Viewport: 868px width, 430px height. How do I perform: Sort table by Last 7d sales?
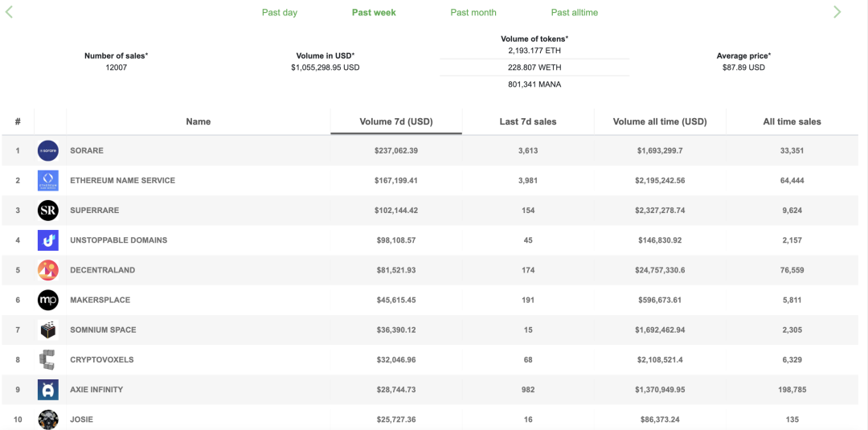point(528,121)
